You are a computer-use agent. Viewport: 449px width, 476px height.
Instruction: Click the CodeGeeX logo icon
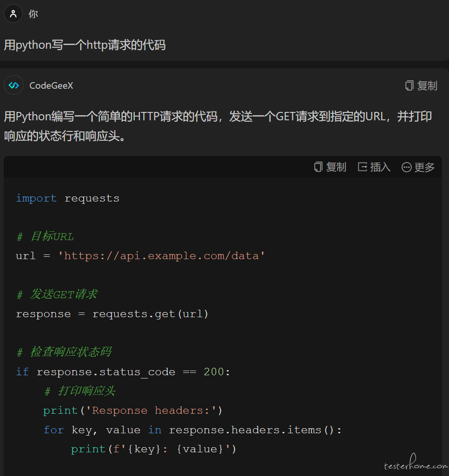click(x=13, y=85)
